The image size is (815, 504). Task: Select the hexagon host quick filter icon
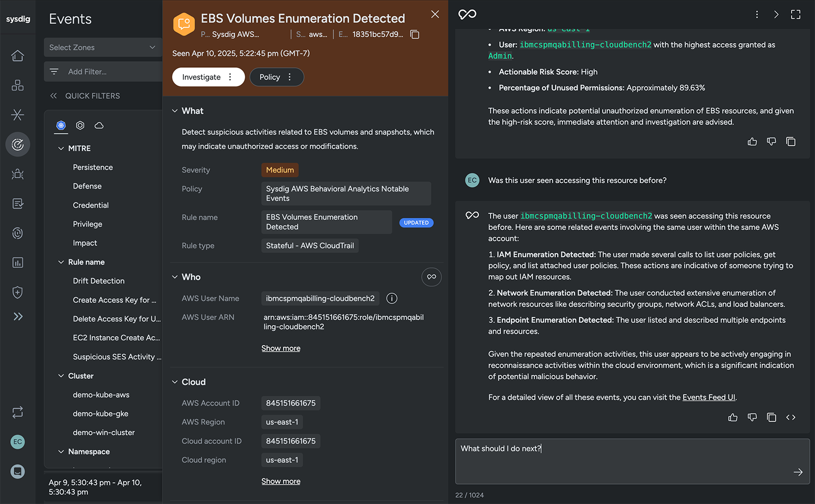pyautogui.click(x=80, y=125)
